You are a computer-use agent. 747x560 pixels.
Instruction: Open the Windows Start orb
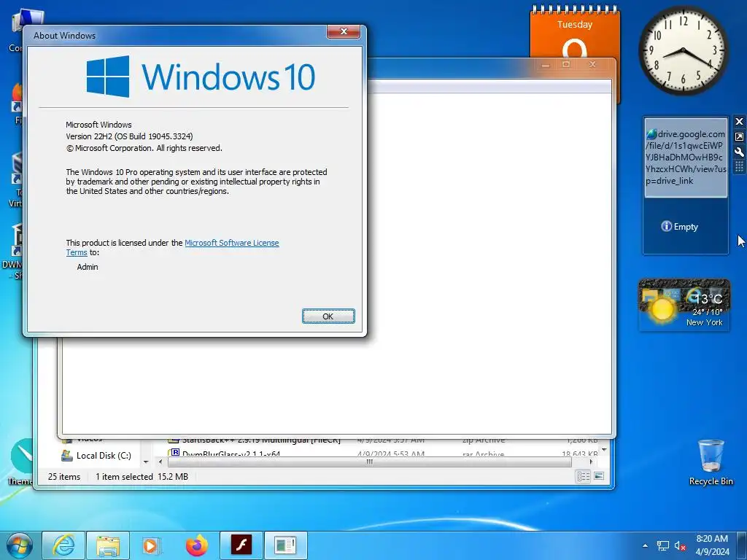click(19, 545)
